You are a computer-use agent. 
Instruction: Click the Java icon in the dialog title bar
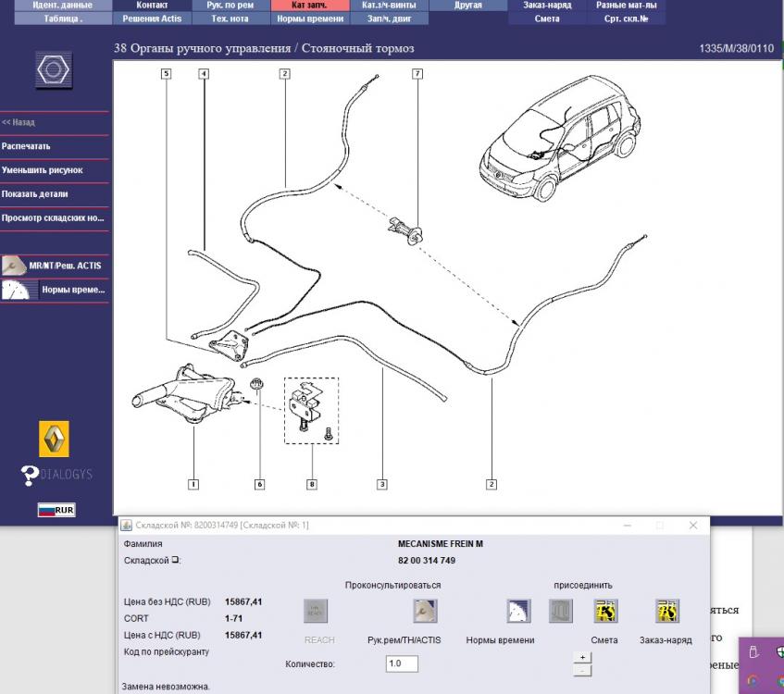tap(127, 525)
